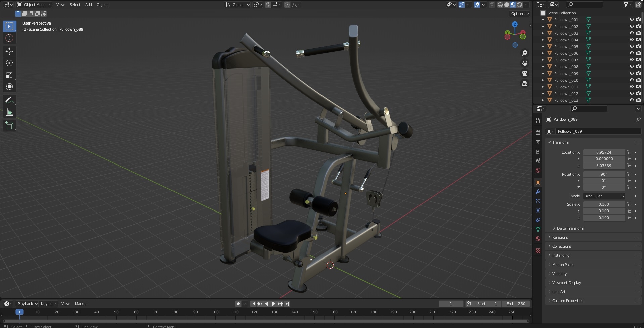Screen dimensions: 644x328
Task: Open the Modifier wrench properties tab
Action: point(538,191)
